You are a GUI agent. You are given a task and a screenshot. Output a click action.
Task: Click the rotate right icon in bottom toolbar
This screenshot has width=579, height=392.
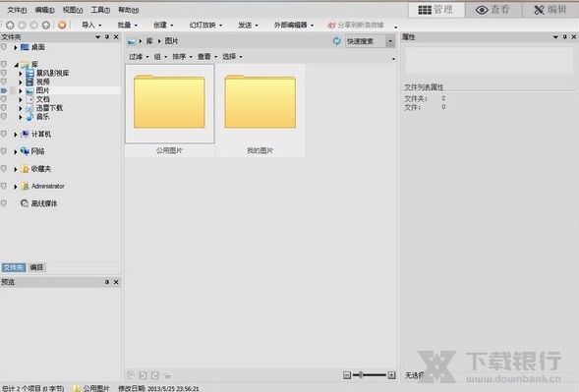tap(155, 375)
